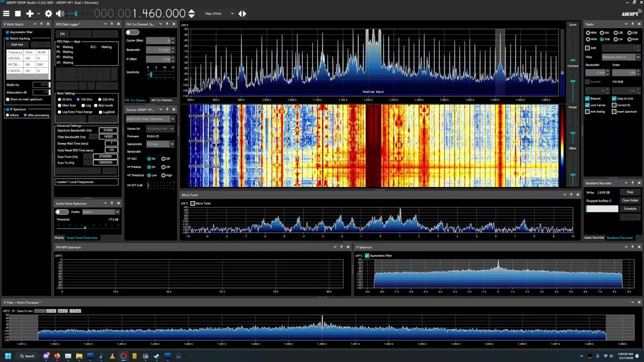Toggle the Asymmetric filter checkbox in IF Multi-Notch
644x362 pixels.
click(x=8, y=32)
